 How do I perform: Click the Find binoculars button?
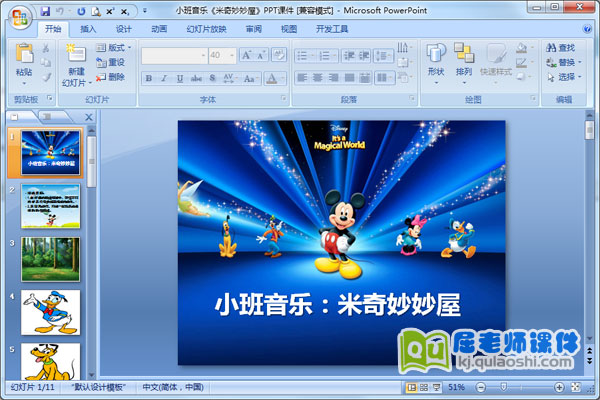561,48
